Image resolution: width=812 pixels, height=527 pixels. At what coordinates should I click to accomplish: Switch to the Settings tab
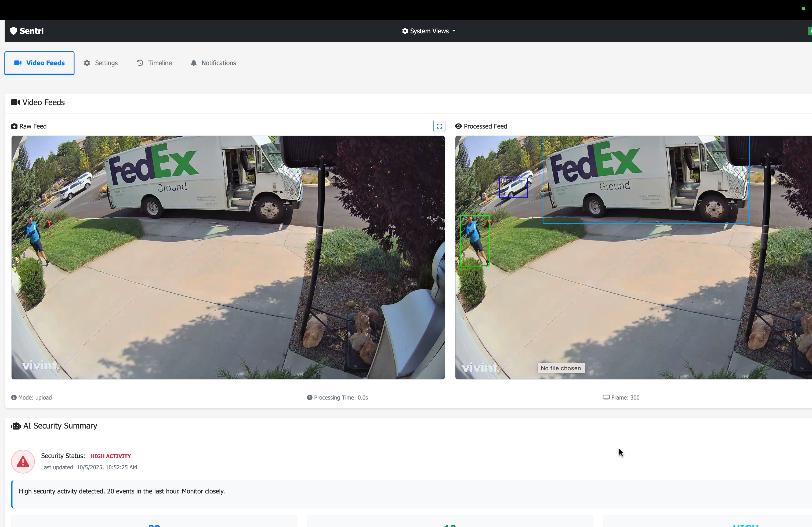click(x=106, y=63)
